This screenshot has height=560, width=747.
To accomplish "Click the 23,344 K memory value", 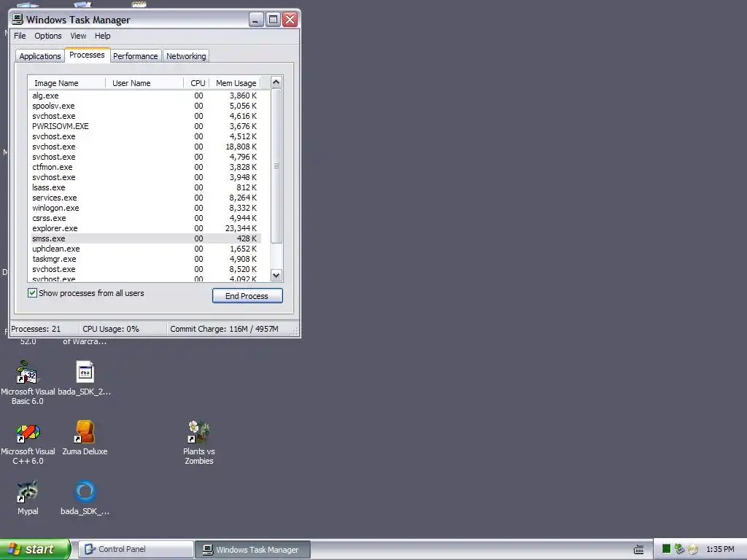I will pos(241,228).
